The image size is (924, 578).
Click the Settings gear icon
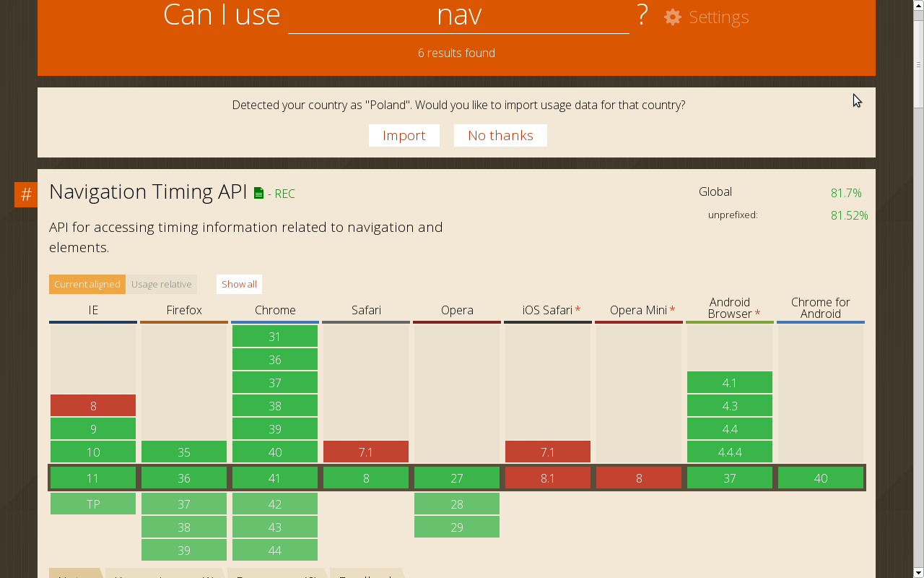pos(673,17)
